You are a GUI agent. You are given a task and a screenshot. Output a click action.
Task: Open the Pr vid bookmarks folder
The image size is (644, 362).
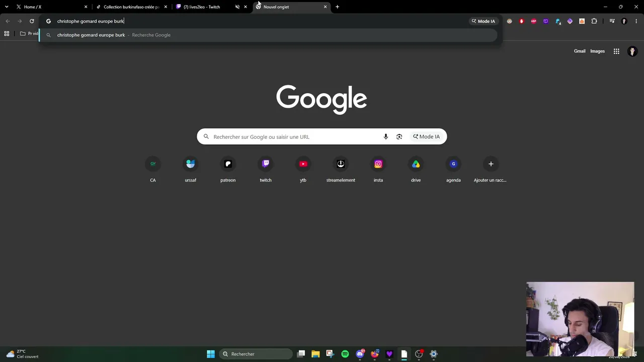[x=30, y=34]
